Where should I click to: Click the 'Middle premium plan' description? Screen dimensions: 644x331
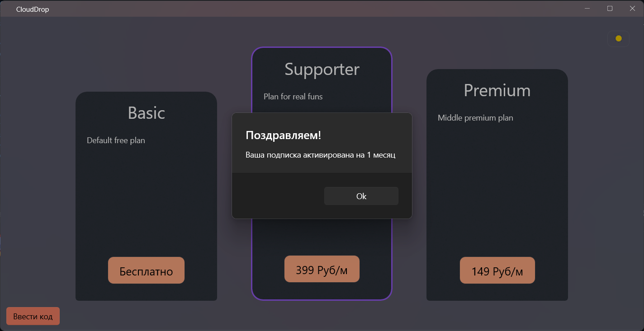tap(475, 117)
